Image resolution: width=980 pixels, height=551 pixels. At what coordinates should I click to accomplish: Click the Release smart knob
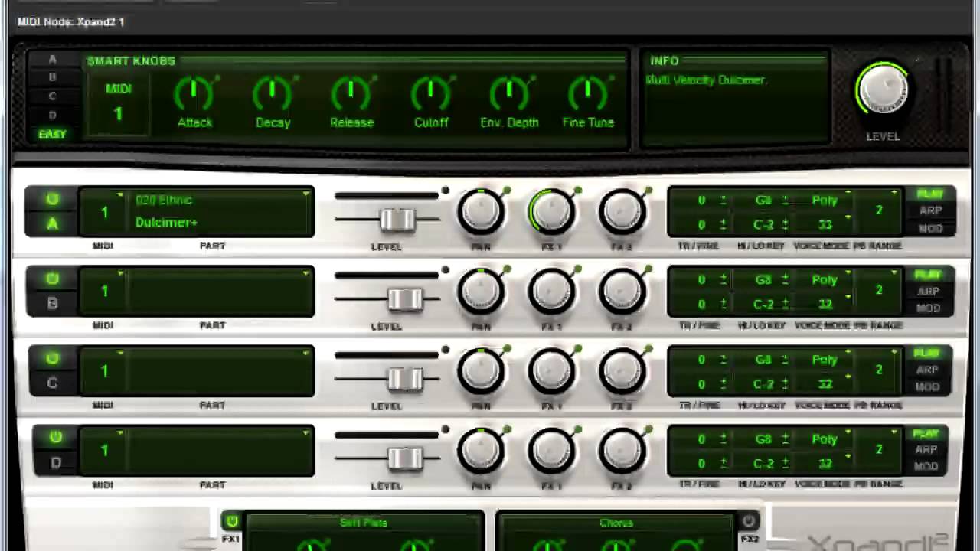pos(351,93)
